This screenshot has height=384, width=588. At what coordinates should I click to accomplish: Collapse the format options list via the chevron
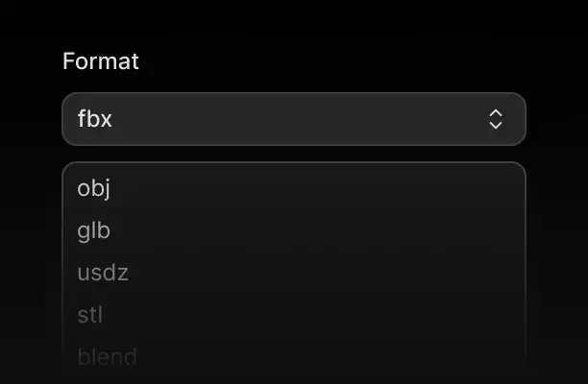point(496,119)
